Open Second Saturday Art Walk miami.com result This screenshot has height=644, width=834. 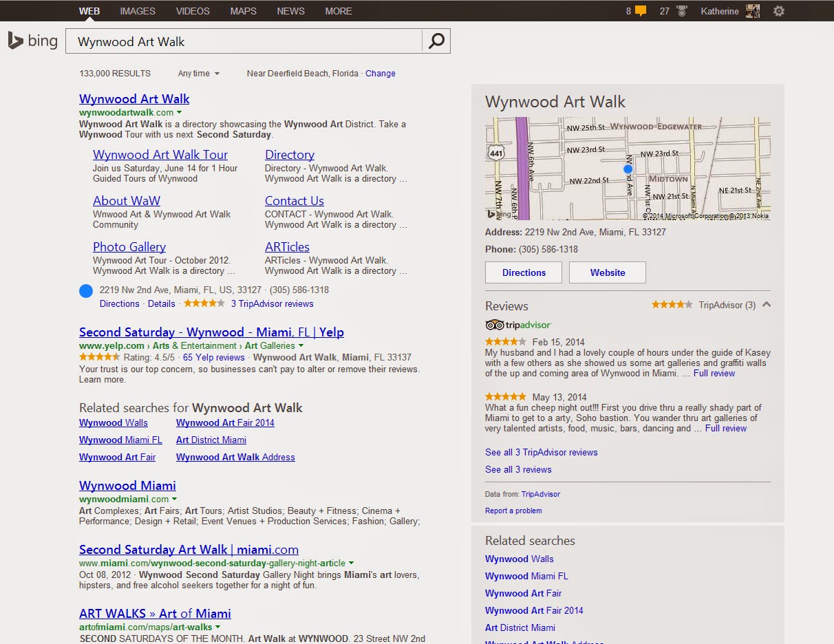[x=189, y=550]
